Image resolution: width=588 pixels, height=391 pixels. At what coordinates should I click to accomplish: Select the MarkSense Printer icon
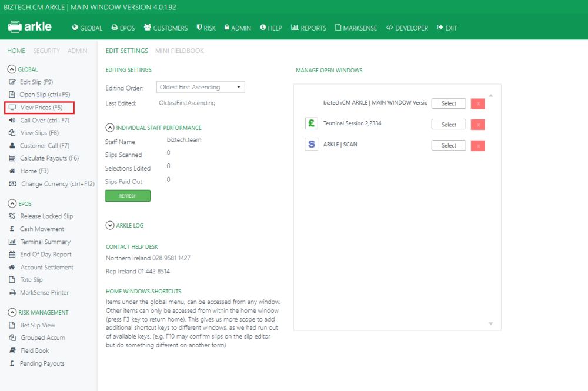(11, 292)
